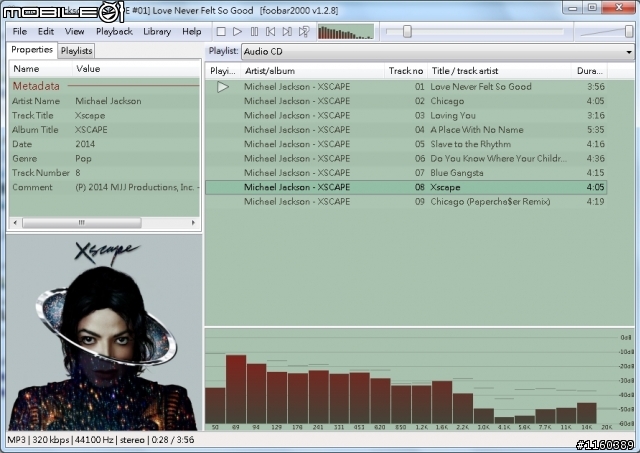Open the Playback menu
Screen dimensions: 640x453
click(114, 31)
